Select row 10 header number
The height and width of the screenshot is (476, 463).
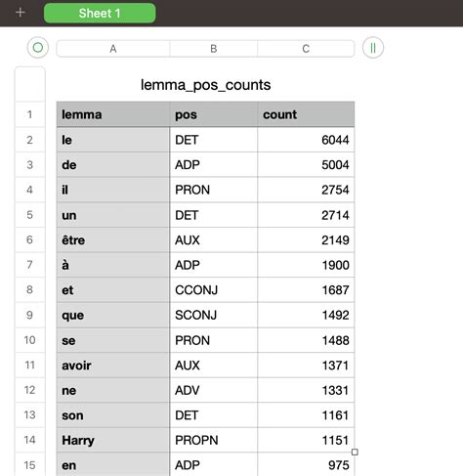coord(29,340)
